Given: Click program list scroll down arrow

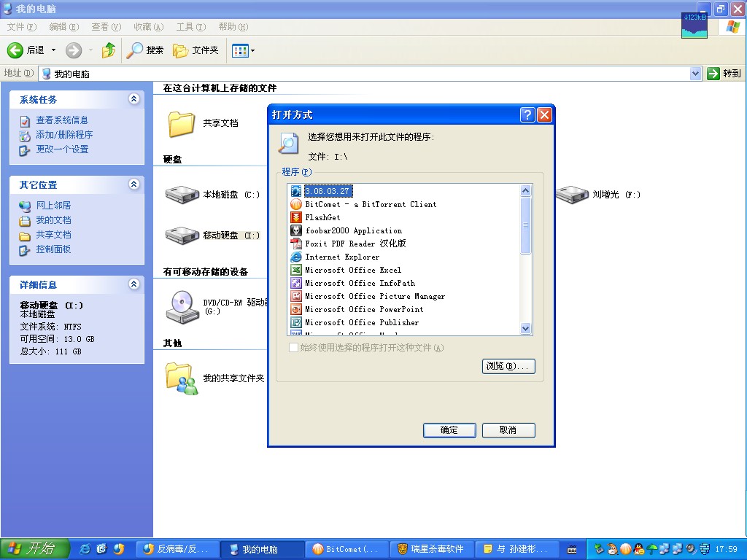Looking at the screenshot, I should (x=525, y=328).
